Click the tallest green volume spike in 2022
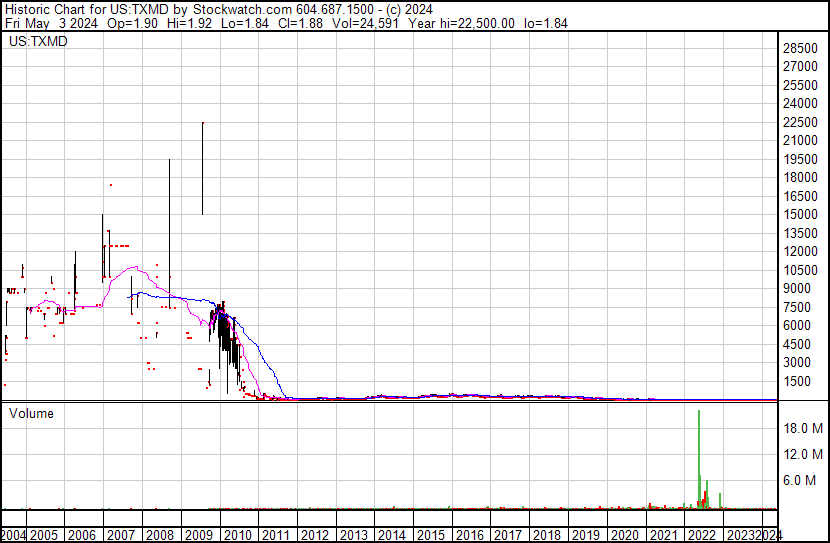 tap(698, 455)
